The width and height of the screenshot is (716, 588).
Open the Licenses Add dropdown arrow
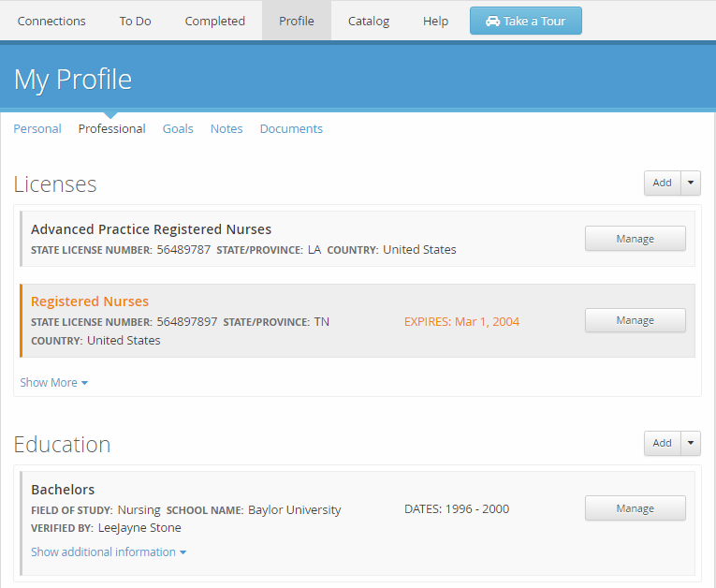click(691, 183)
